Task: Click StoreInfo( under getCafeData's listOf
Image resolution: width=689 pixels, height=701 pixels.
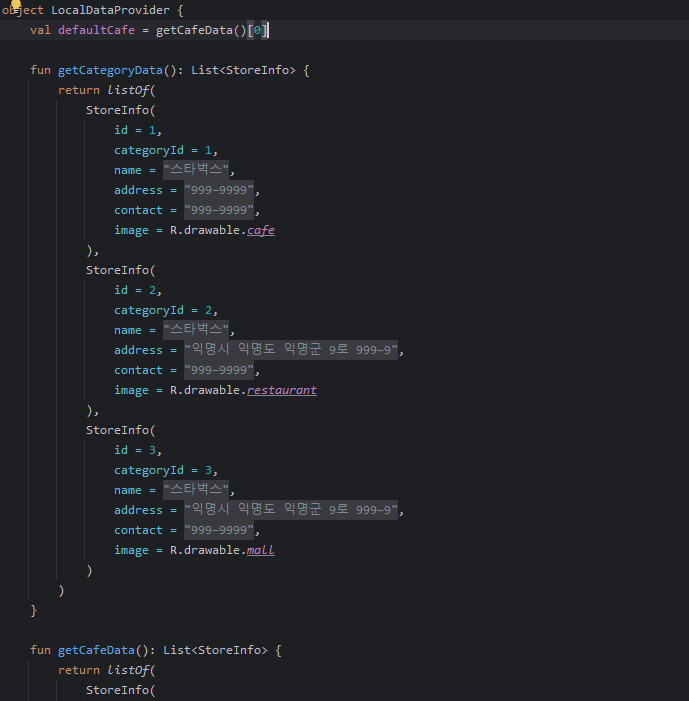Action: [x=120, y=690]
